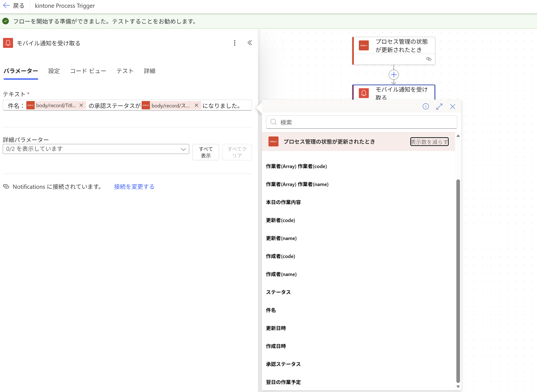
Task: Click the info icon in dynamic content popup
Action: tap(426, 107)
